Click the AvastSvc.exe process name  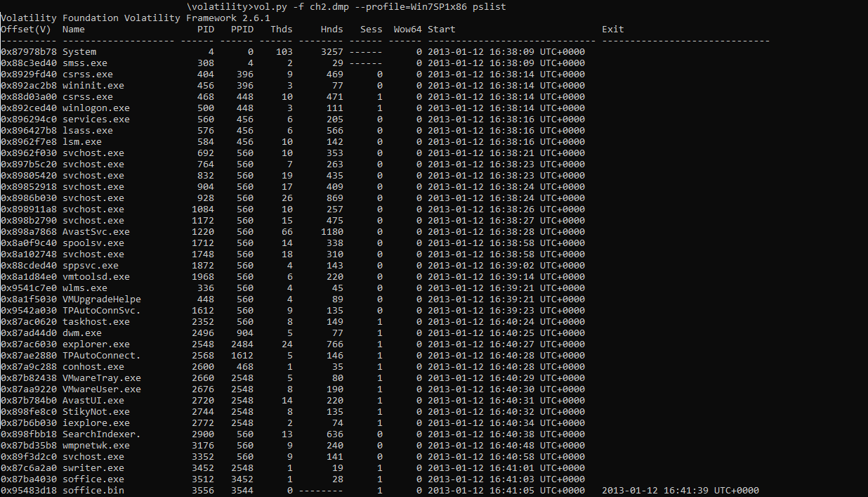click(x=96, y=232)
